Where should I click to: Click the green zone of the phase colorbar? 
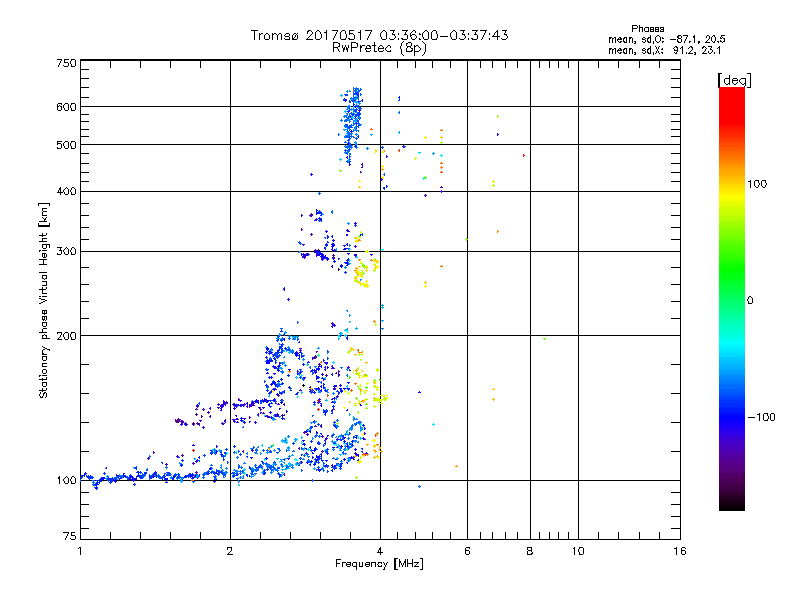click(x=732, y=270)
